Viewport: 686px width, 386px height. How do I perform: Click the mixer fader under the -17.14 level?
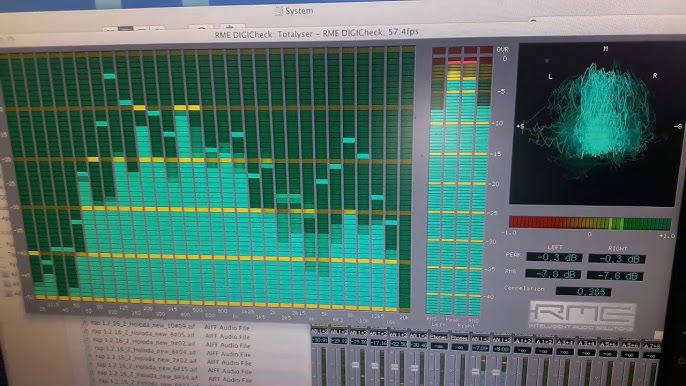375,366
